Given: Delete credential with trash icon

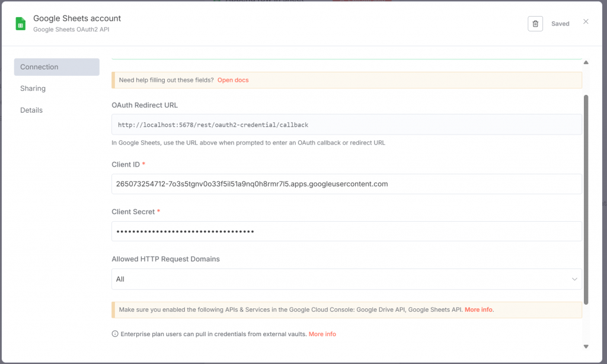Looking at the screenshot, I should pyautogui.click(x=535, y=24).
